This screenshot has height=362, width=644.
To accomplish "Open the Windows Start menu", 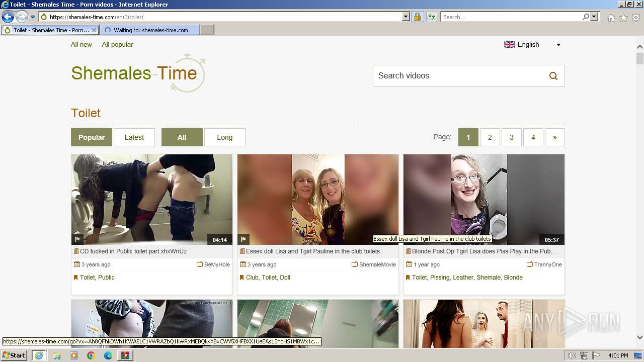I will coord(14,355).
